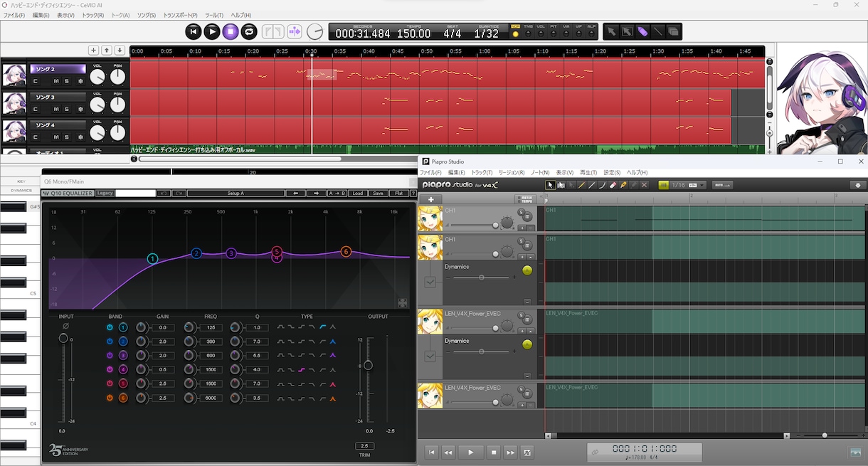Toggle power for EQ band 1
This screenshot has width=868, height=466.
pos(110,327)
